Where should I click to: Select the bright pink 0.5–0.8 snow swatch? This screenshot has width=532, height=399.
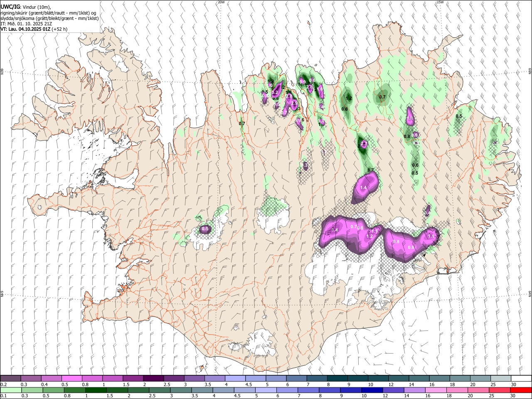point(72,379)
